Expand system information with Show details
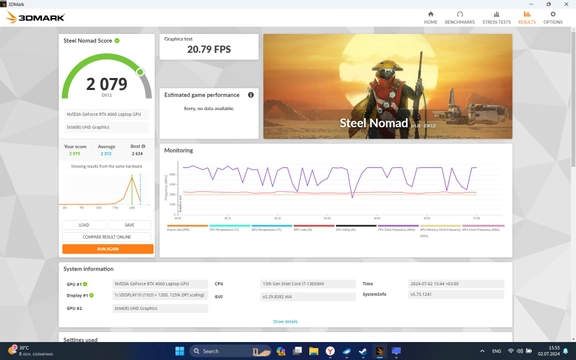This screenshot has width=576, height=360. pos(285,321)
